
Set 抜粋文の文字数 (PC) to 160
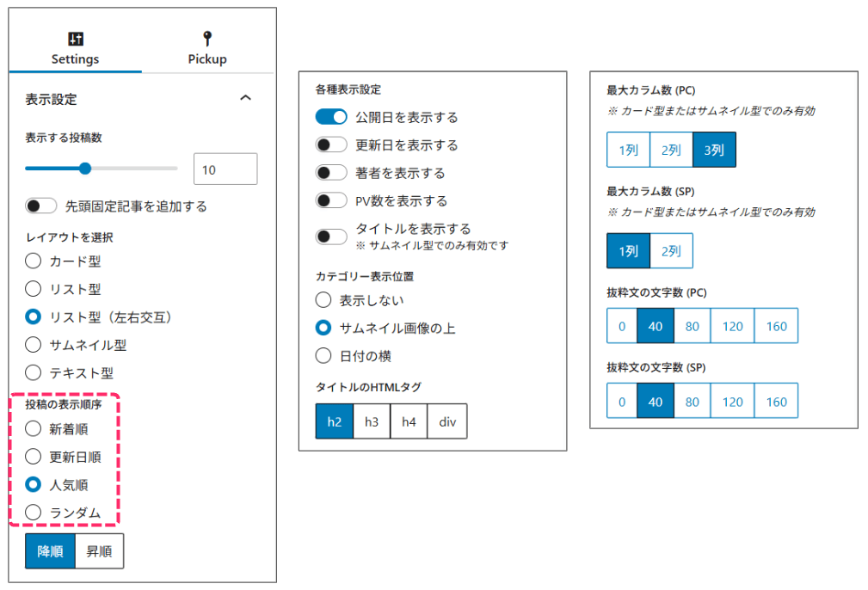coord(776,326)
